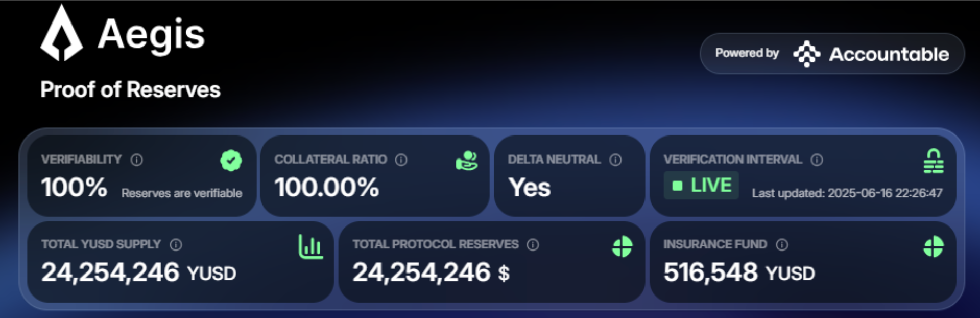Show Total Protocol Reserves info icon
Image resolution: width=980 pixels, height=318 pixels.
(533, 244)
